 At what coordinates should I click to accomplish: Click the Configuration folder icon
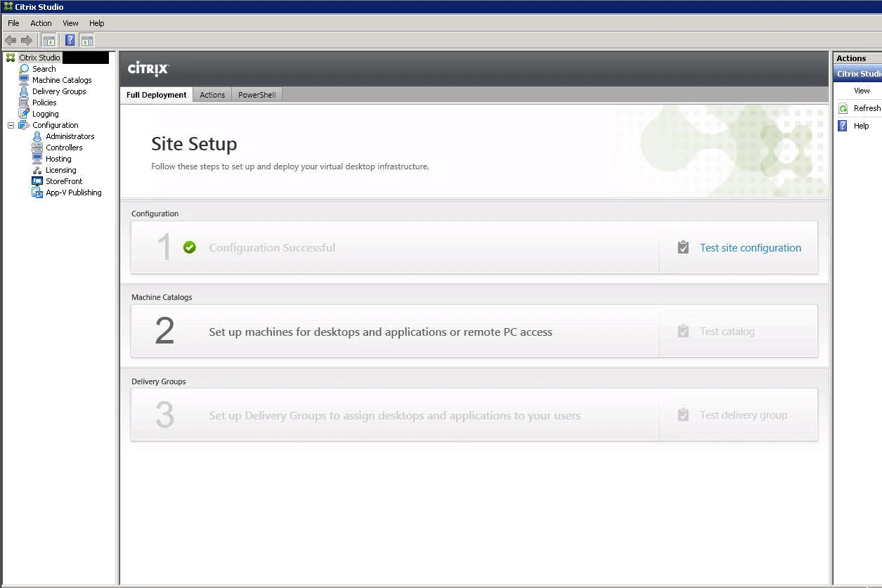point(24,125)
